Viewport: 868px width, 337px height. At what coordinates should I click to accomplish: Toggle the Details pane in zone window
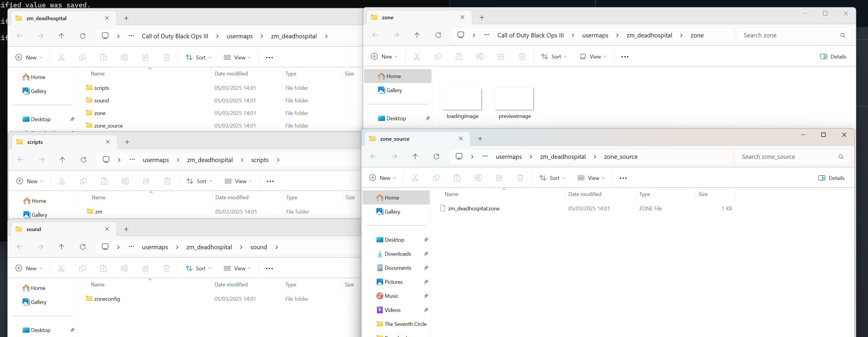click(x=833, y=57)
